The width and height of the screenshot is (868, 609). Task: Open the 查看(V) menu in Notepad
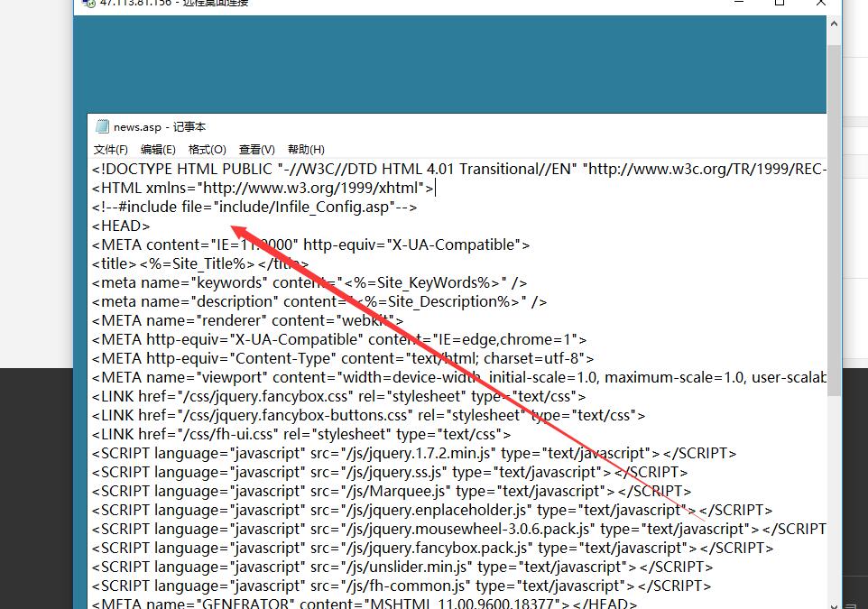click(x=257, y=150)
